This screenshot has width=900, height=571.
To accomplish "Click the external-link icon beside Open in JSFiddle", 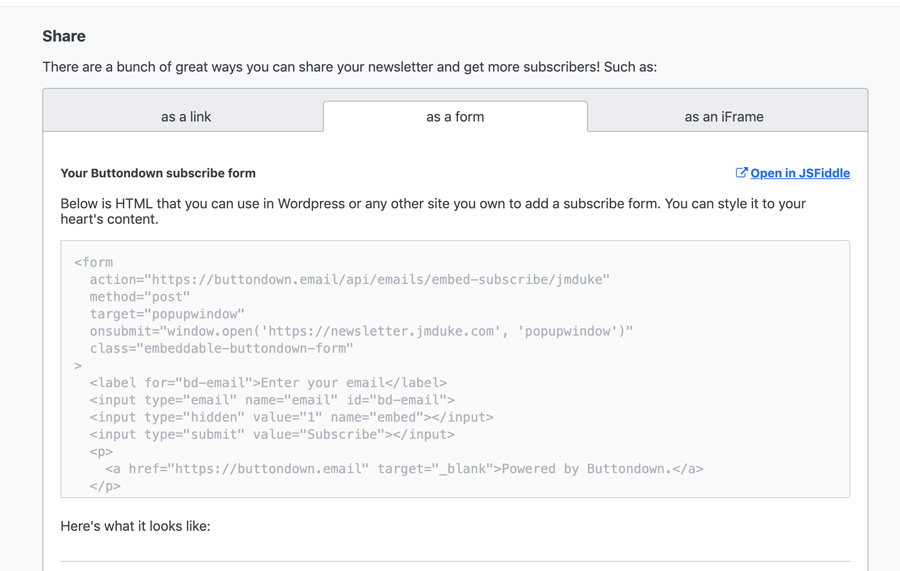I will click(741, 173).
